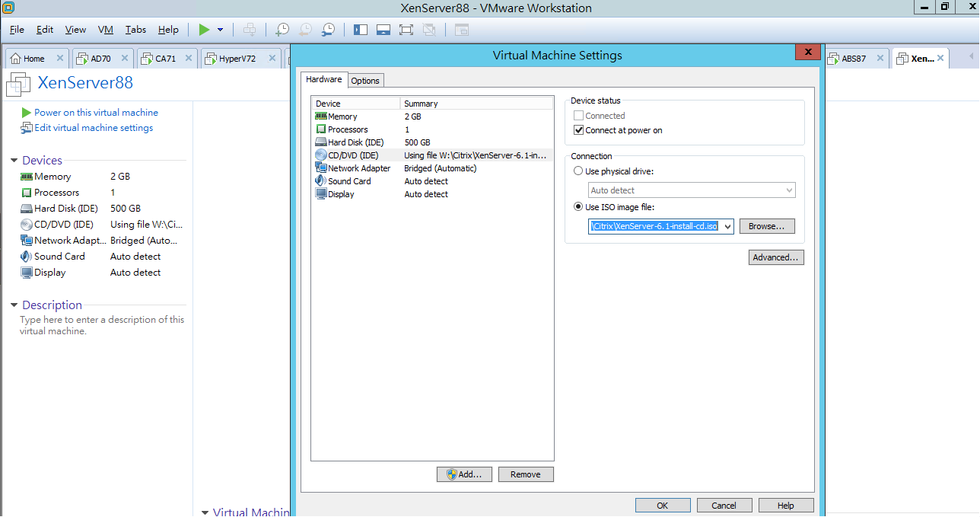This screenshot has width=980, height=517.
Task: Open the Options tab in settings dialog
Action: 365,81
